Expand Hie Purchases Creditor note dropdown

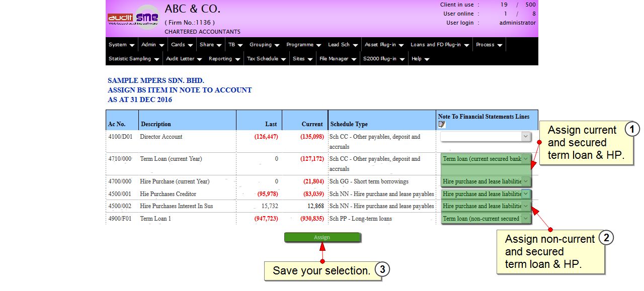point(526,194)
